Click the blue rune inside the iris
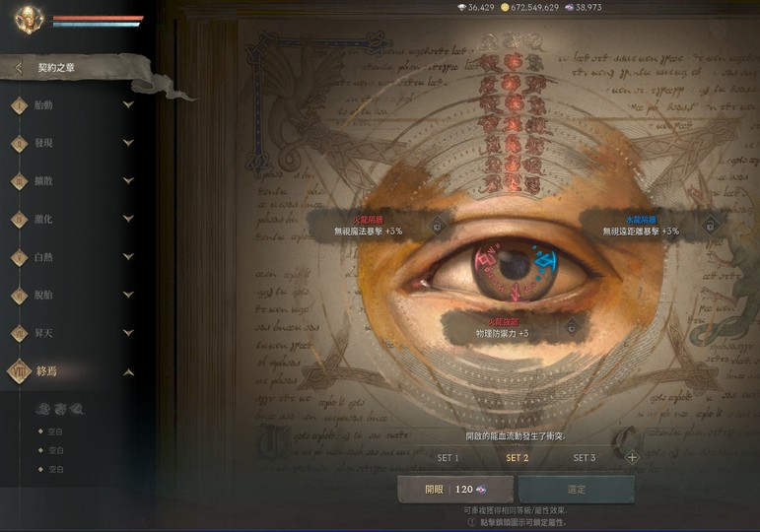Image resolution: width=760 pixels, height=532 pixels. pyautogui.click(x=546, y=263)
